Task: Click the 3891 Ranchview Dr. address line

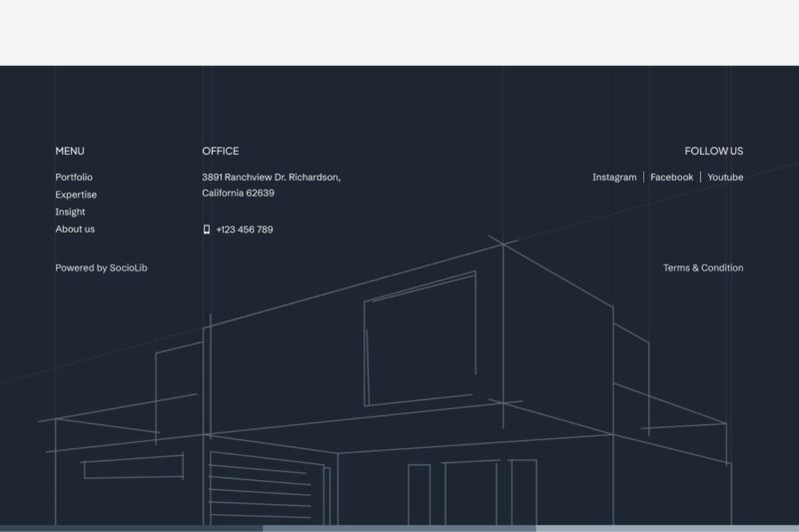Action: pyautogui.click(x=271, y=178)
